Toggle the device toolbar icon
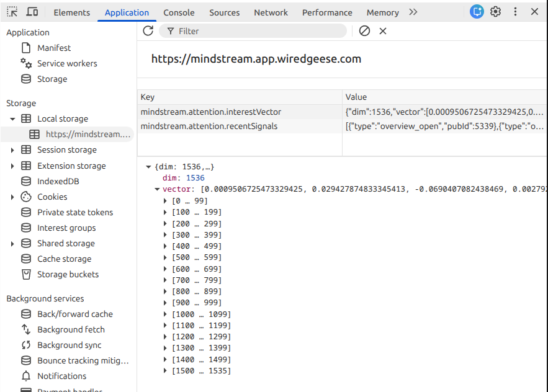Screen dimensions: 548x392 click(x=32, y=12)
